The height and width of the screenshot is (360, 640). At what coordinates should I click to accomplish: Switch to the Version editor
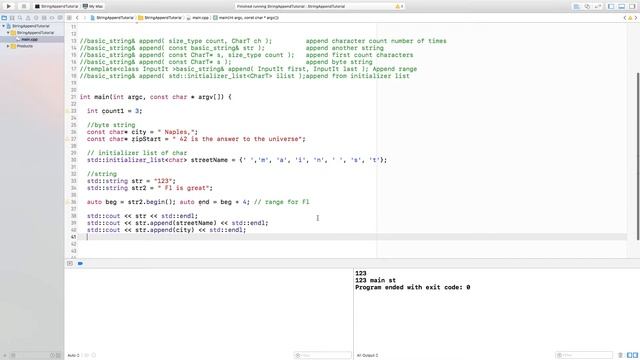(x=598, y=7)
